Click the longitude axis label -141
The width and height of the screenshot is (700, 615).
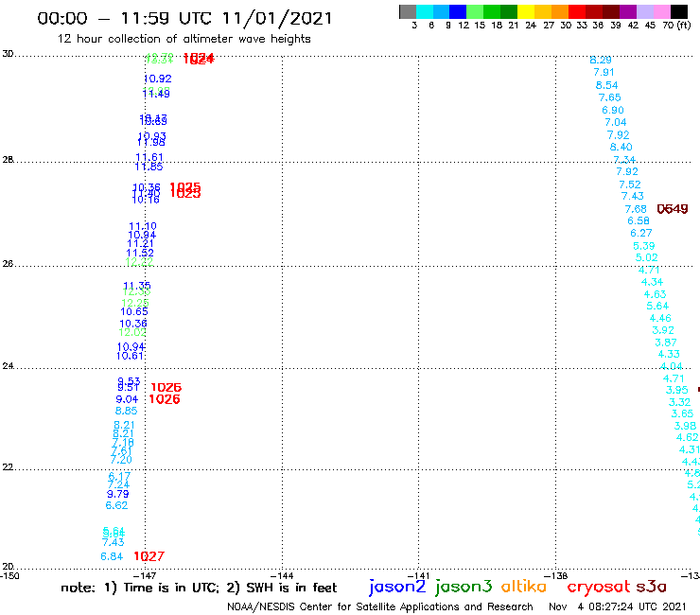tap(419, 575)
